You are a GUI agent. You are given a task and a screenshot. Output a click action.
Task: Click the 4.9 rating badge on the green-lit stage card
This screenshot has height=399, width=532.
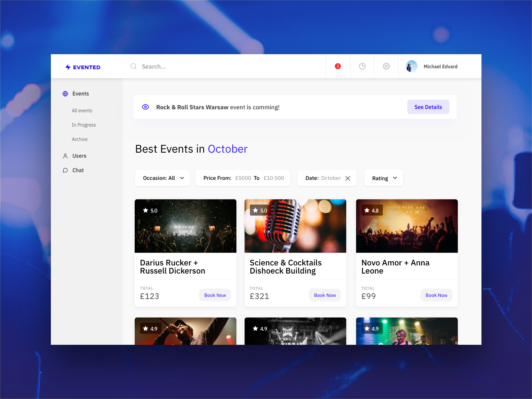pos(372,329)
